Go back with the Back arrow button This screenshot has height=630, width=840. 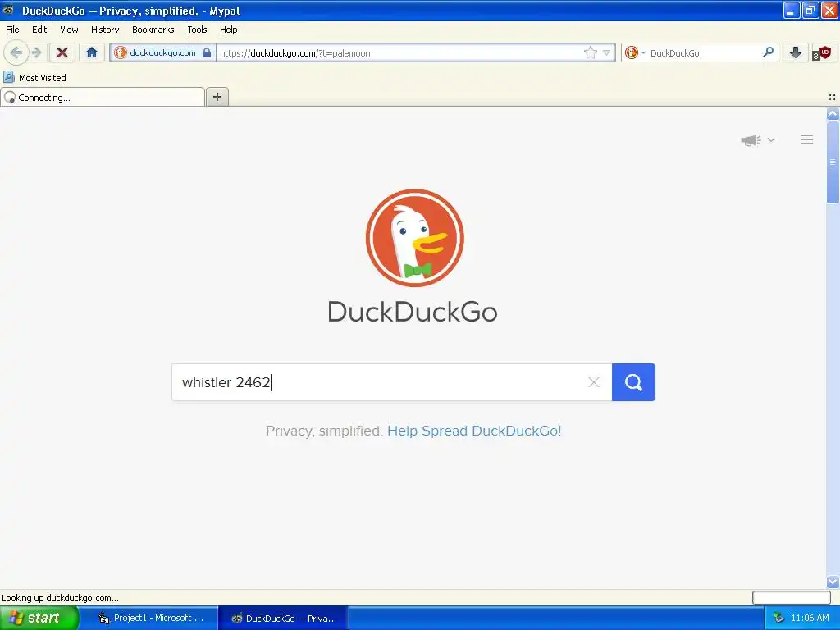pyautogui.click(x=16, y=52)
